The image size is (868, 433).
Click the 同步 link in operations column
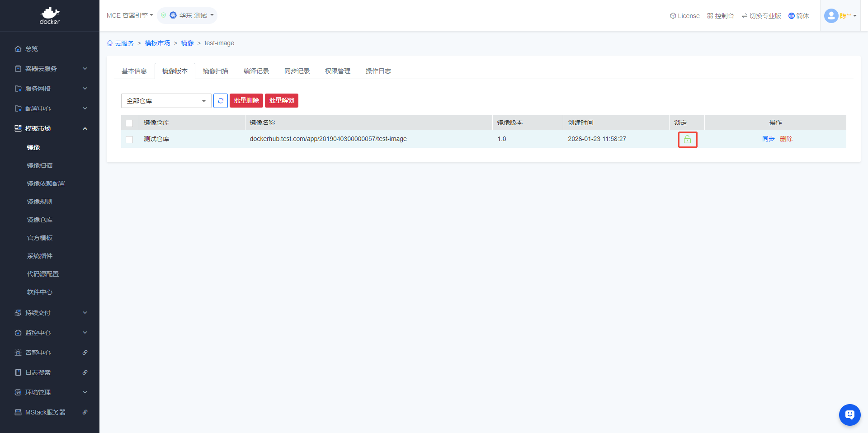pyautogui.click(x=768, y=139)
